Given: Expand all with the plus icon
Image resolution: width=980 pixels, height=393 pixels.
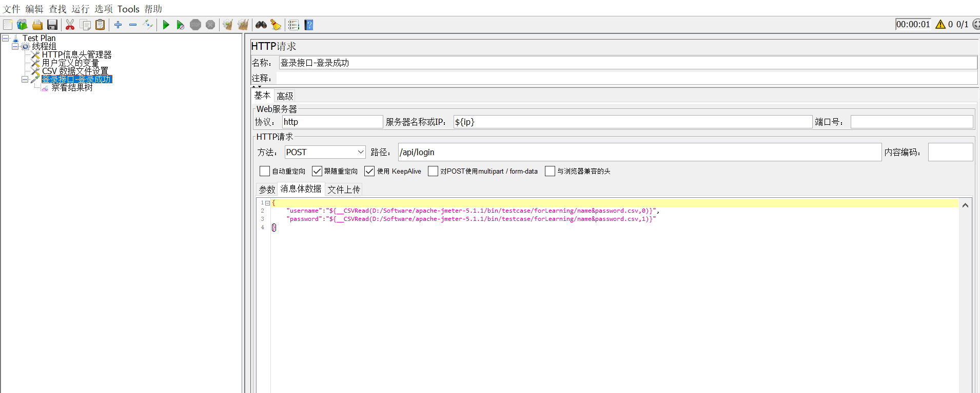Looking at the screenshot, I should pos(118,25).
